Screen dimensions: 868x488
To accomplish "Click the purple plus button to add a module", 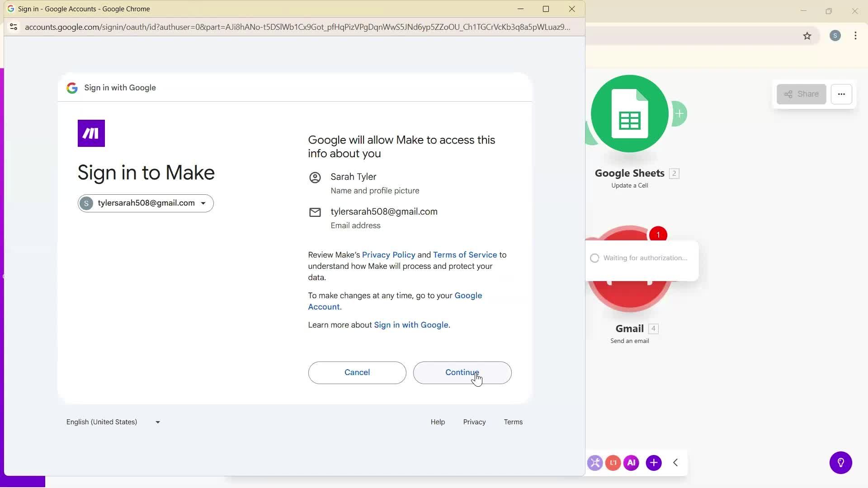I will coord(654,463).
